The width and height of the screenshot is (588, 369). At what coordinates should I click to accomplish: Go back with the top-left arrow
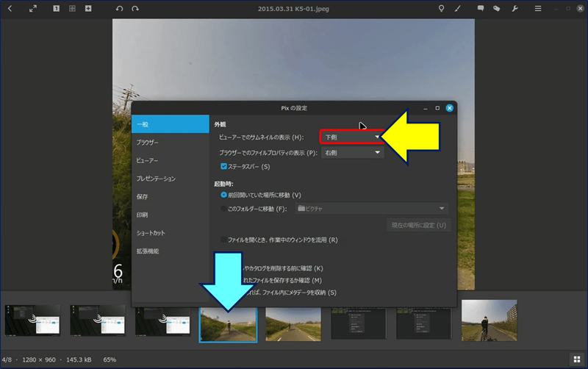point(10,8)
